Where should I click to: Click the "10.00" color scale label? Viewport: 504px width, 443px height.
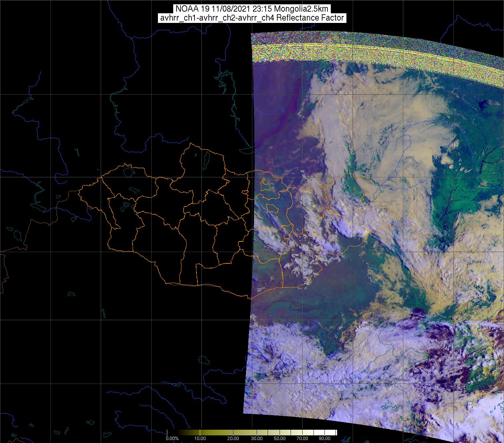[201, 439]
